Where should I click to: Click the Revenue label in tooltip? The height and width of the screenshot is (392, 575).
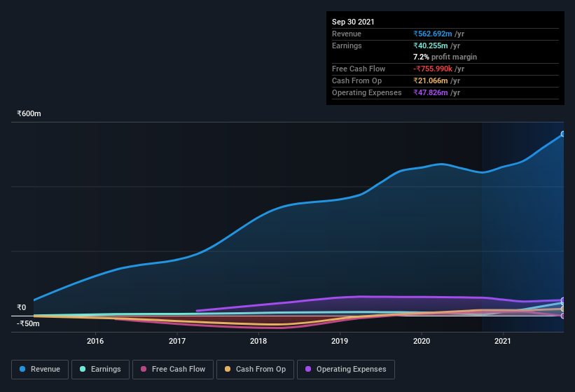(x=347, y=34)
